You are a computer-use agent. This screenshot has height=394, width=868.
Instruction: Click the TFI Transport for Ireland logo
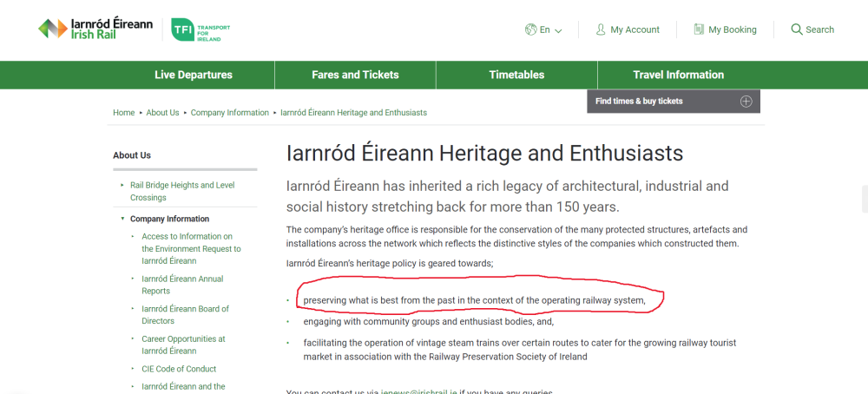tap(201, 29)
